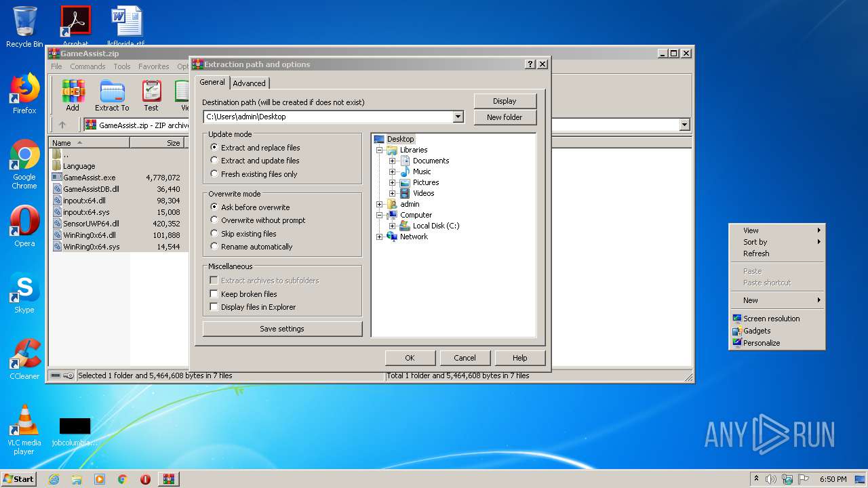The width and height of the screenshot is (868, 488).
Task: Expand the admin tree node
Action: point(380,204)
